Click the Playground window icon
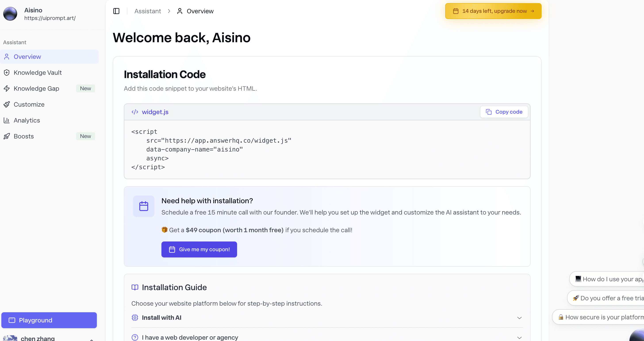This screenshot has width=644, height=341. [12, 320]
